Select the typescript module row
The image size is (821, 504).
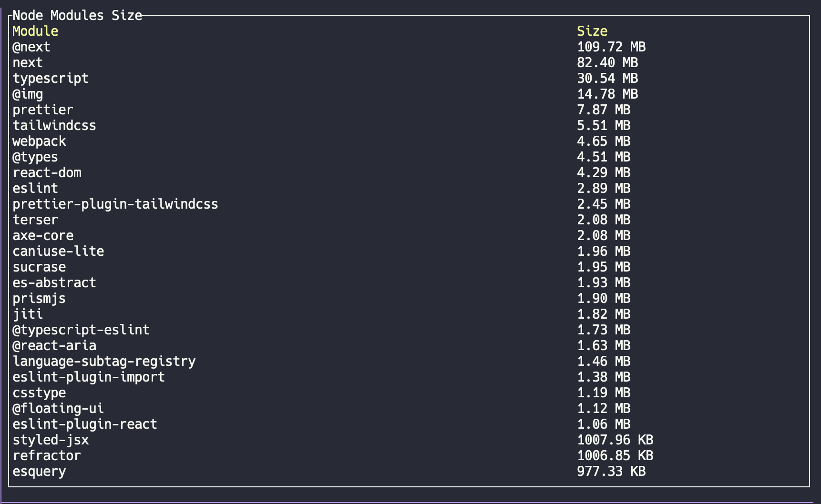tap(409, 79)
